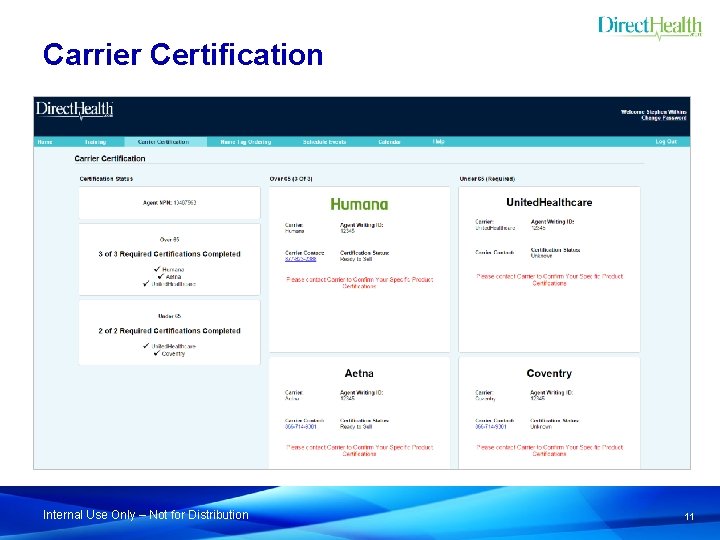
Task: Click the Log Out link
Action: [x=666, y=141]
